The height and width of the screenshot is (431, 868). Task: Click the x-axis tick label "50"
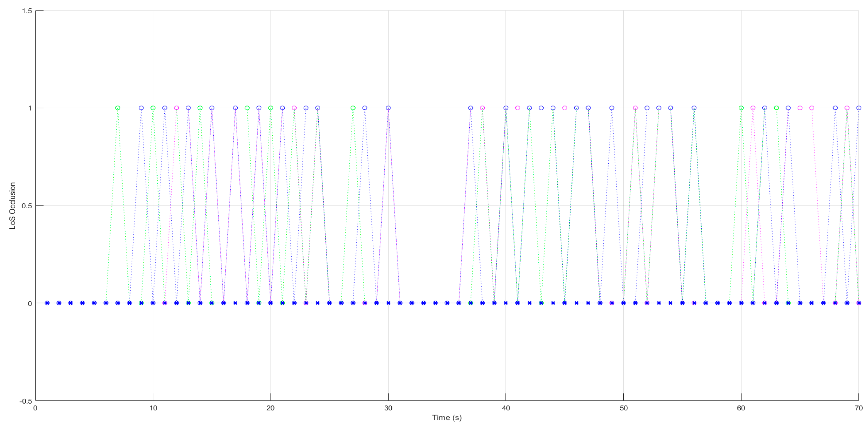click(623, 408)
